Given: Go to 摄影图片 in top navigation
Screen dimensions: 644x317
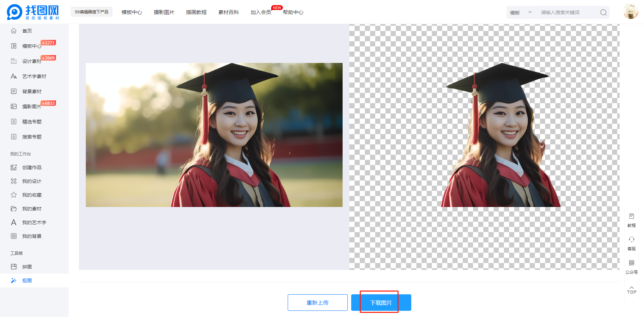Looking at the screenshot, I should [x=164, y=12].
